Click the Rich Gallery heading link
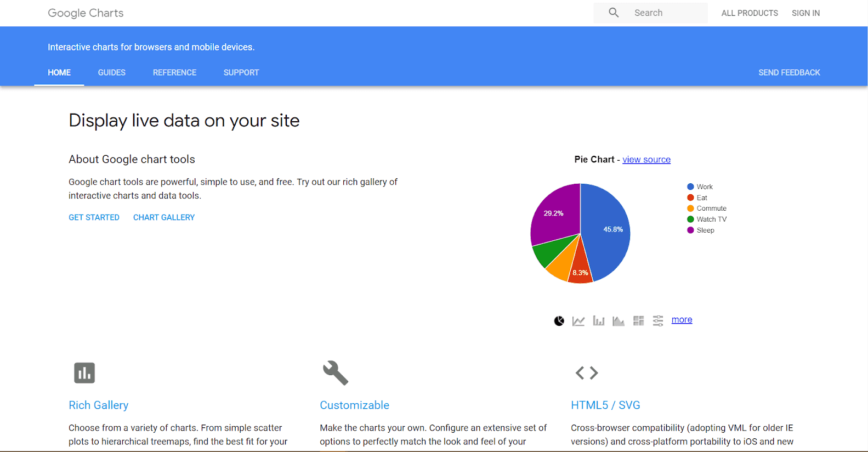This screenshot has width=868, height=452. [x=99, y=405]
